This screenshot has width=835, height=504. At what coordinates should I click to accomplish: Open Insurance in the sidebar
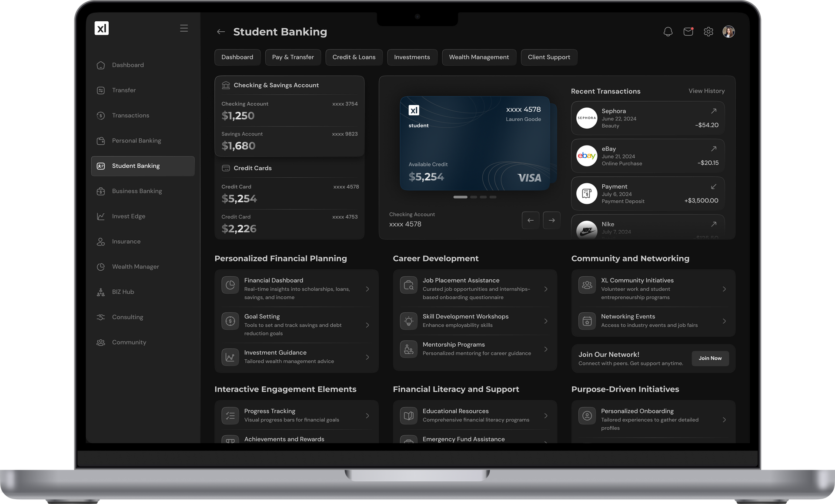[143, 242]
